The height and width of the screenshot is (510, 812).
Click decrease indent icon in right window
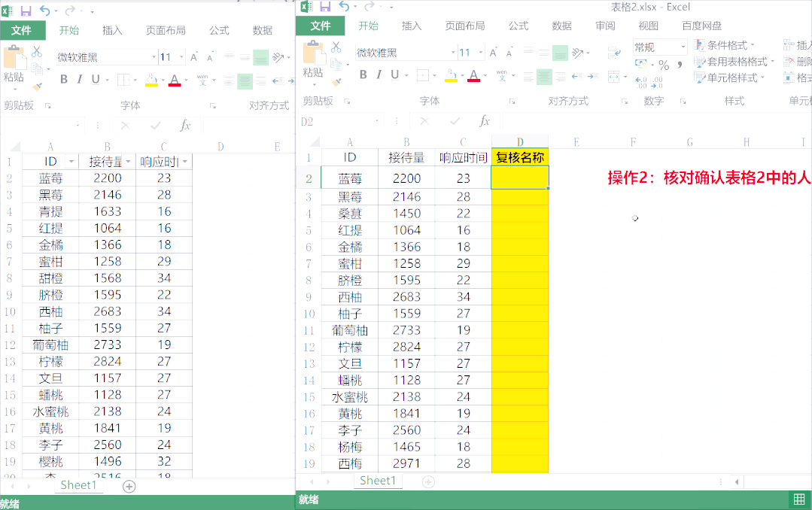point(577,77)
